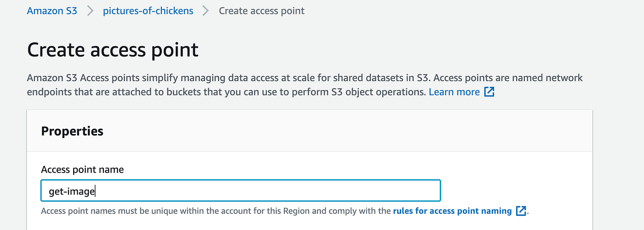Click the Amazon S3 Access points description paragraph
The width and height of the screenshot is (644, 230).
click(x=230, y=78)
